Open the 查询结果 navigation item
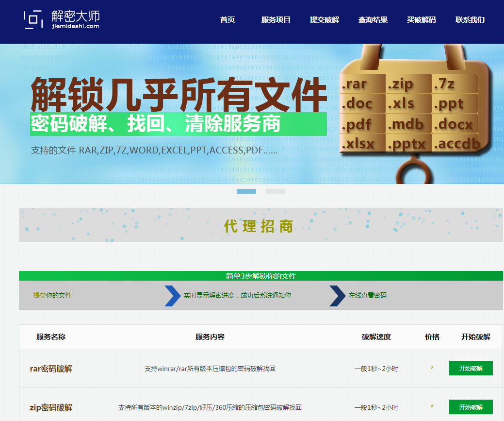504x421 pixels. click(x=373, y=20)
